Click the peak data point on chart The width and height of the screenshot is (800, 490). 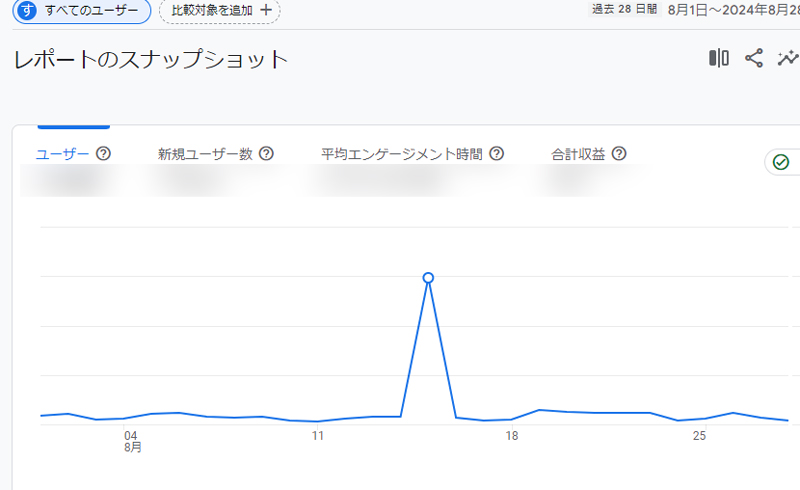point(428,277)
